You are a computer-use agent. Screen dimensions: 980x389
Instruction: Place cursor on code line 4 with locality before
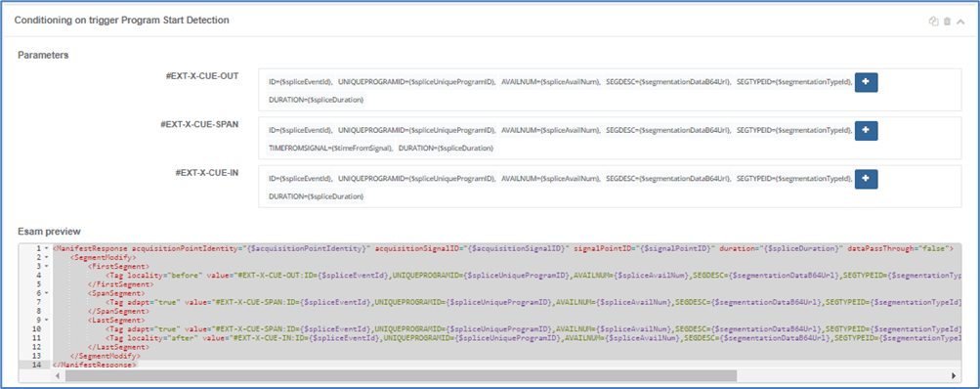[x=507, y=276]
